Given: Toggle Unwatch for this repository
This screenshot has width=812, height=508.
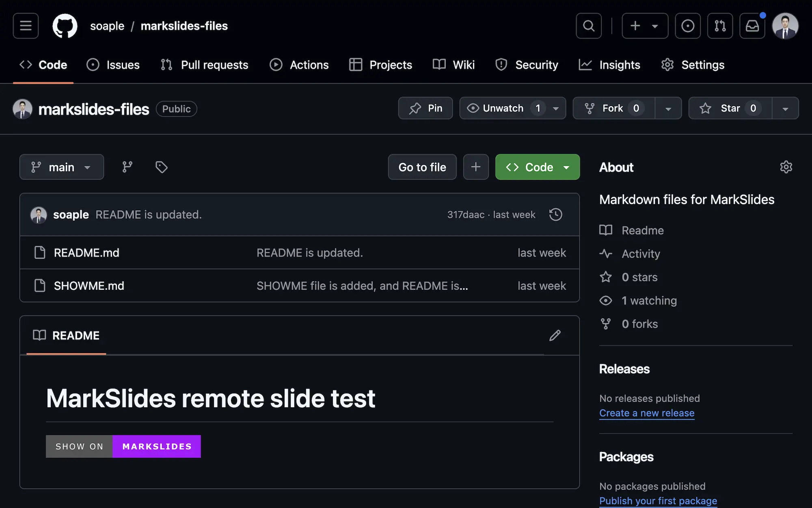Looking at the screenshot, I should tap(503, 108).
